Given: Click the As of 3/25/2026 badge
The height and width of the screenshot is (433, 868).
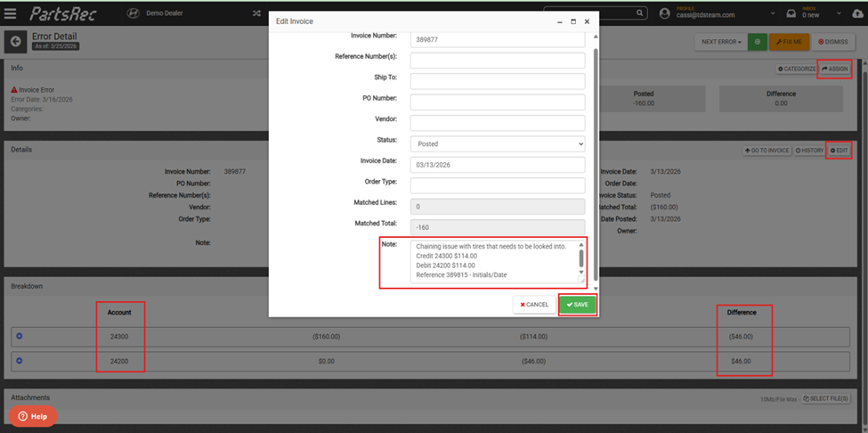Looking at the screenshot, I should click(x=55, y=46).
